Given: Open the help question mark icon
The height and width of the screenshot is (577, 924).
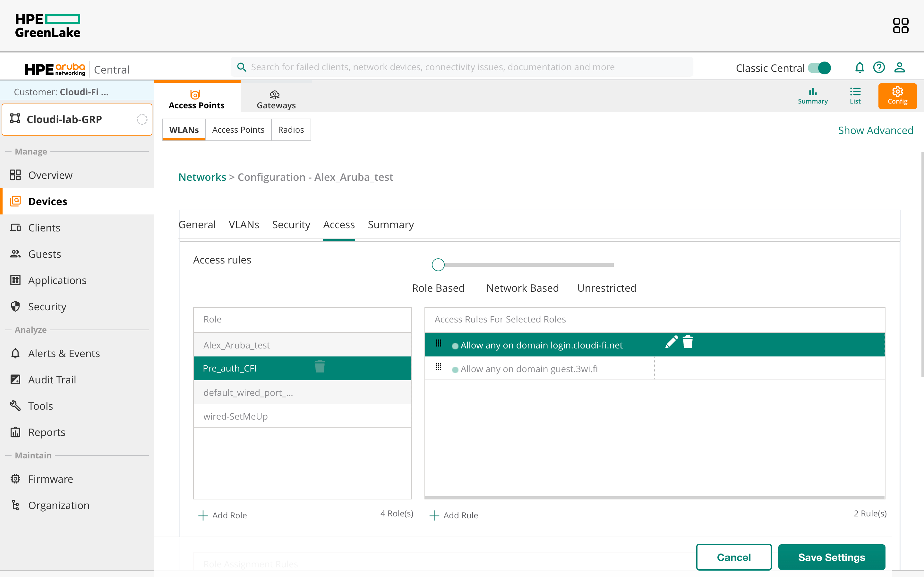Looking at the screenshot, I should [x=878, y=68].
